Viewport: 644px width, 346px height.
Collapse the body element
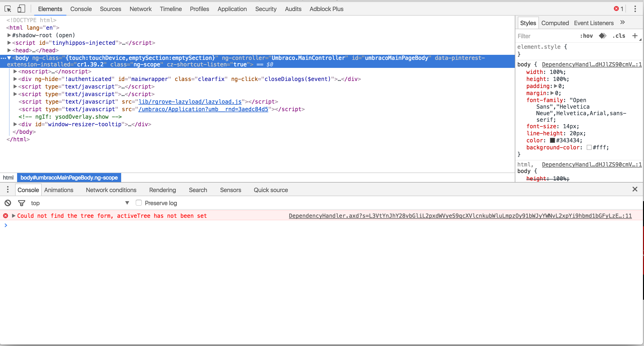pos(9,58)
